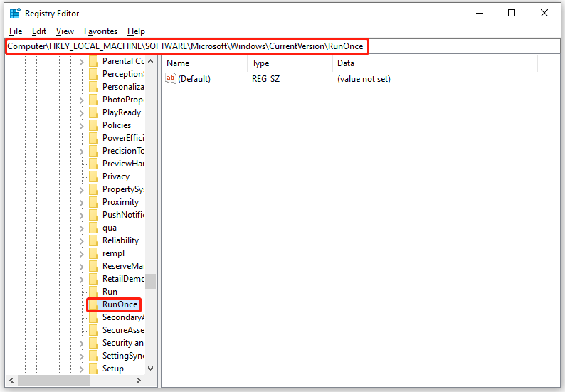Select the Perception folder icon
The image size is (565, 392).
[93, 74]
